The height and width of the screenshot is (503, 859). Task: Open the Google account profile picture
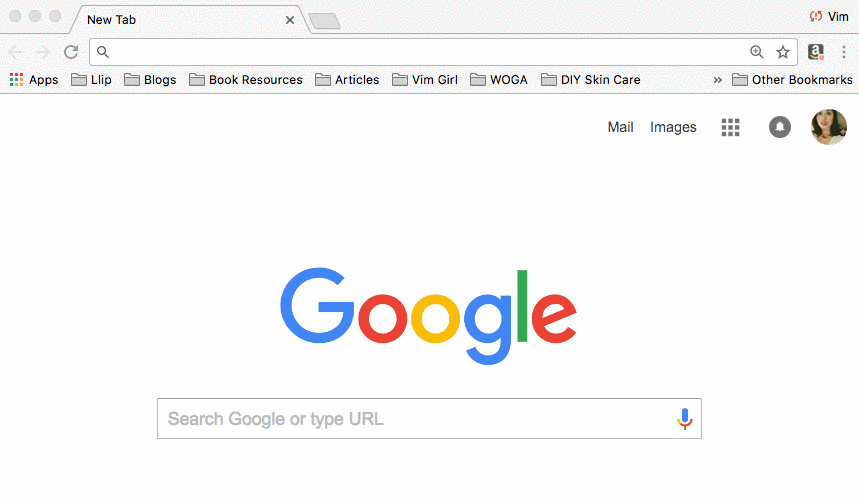[x=829, y=127]
